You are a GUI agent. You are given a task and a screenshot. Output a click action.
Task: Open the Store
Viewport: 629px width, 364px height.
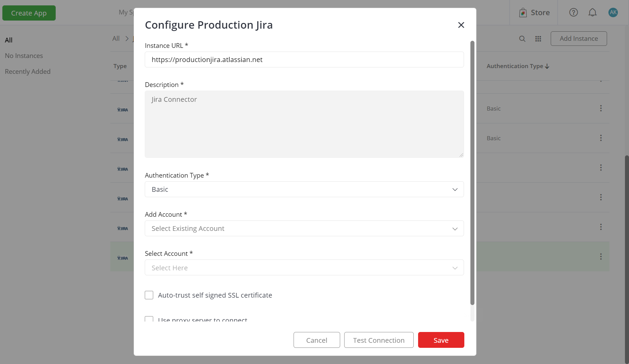534,12
